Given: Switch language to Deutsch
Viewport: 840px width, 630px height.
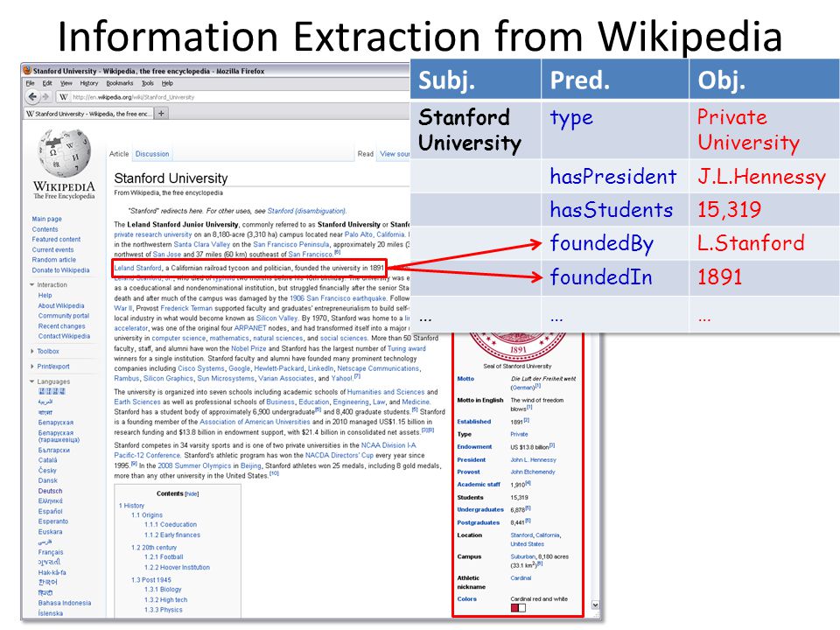Looking at the screenshot, I should point(51,491).
